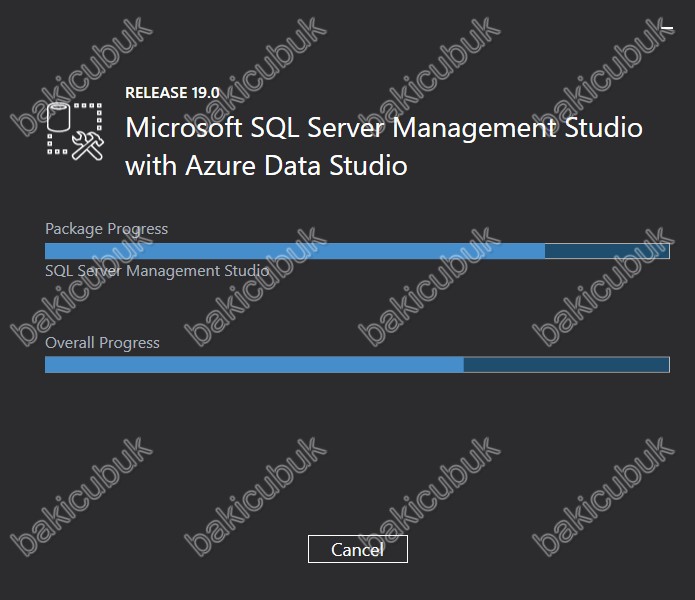Click the SSMS installer logo icon
Viewport: 695px width, 600px height.
point(75,131)
